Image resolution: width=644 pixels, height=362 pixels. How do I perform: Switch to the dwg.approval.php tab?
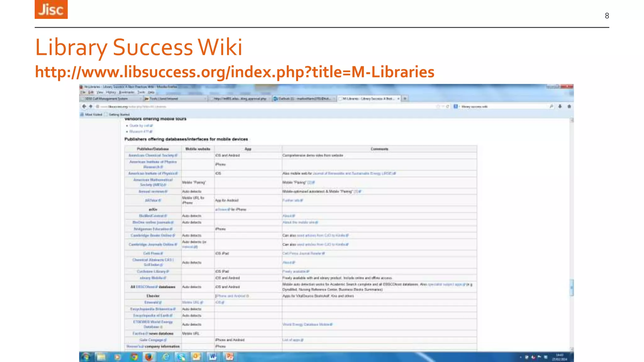pyautogui.click(x=240, y=99)
